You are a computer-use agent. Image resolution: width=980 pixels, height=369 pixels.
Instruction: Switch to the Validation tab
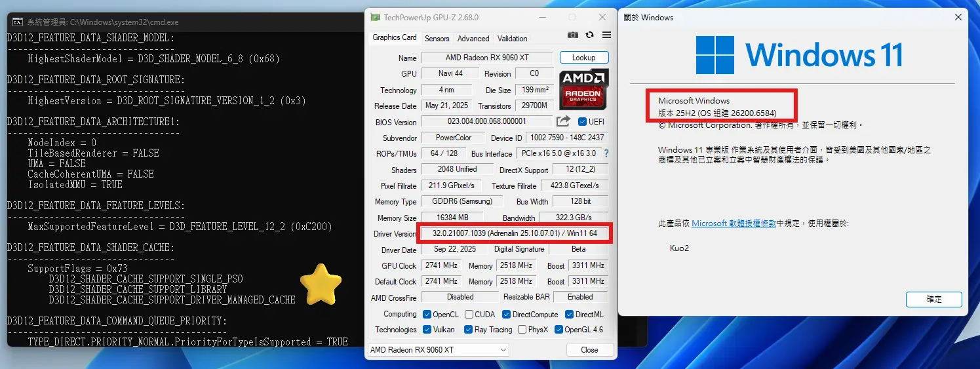tap(513, 39)
